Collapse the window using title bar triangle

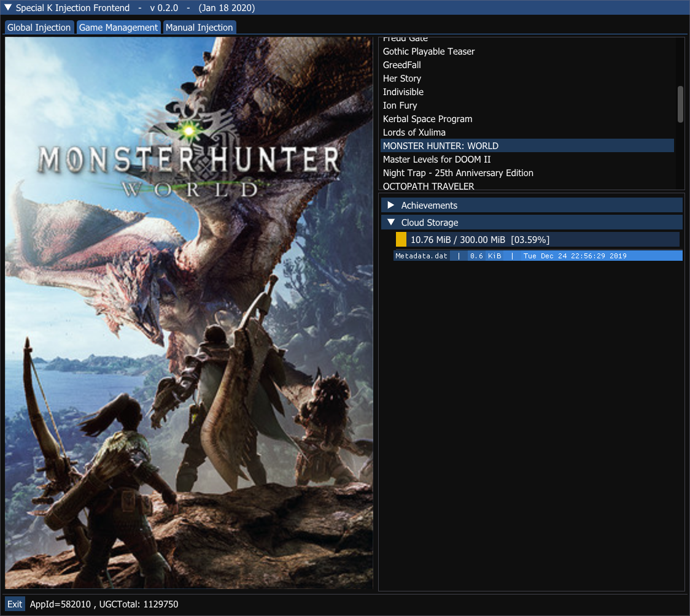pos(7,8)
